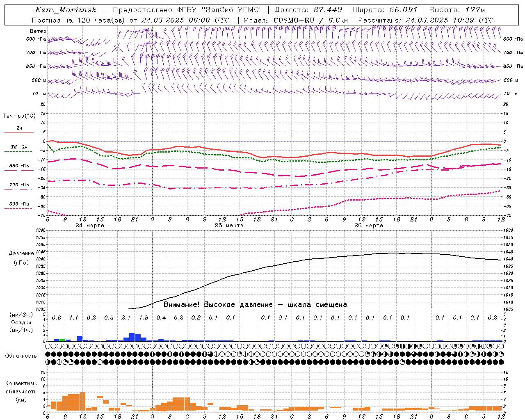Screen dimensions: 525x420
Task: Select the 0.6 three-hour precipitation value
Action: 56,318
